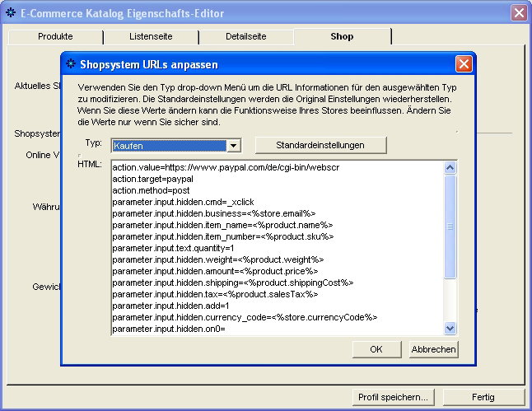Click the E-Commerce Katalog window title icon
The image size is (532, 411).
(10, 13)
